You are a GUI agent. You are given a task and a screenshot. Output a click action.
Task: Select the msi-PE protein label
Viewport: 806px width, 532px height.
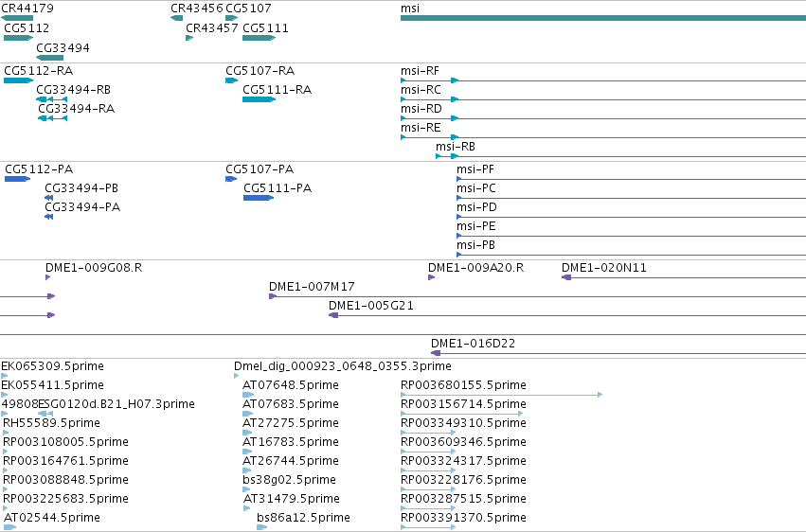(476, 226)
